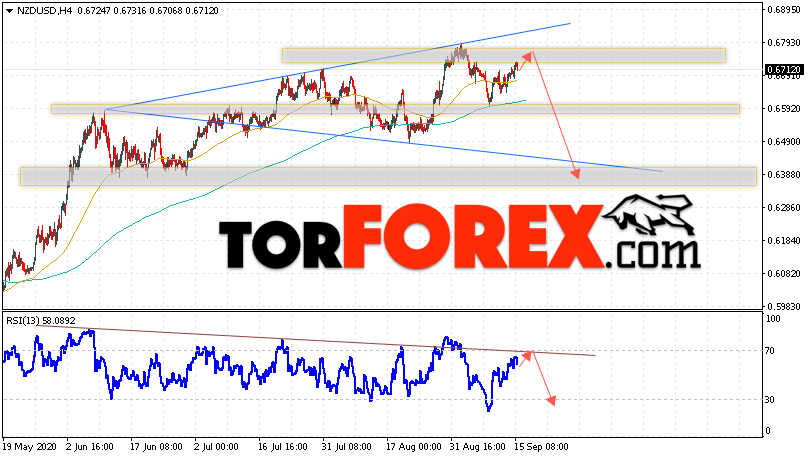The height and width of the screenshot is (458, 808).
Task: Click the 0.65920 price axis label
Action: pos(783,109)
